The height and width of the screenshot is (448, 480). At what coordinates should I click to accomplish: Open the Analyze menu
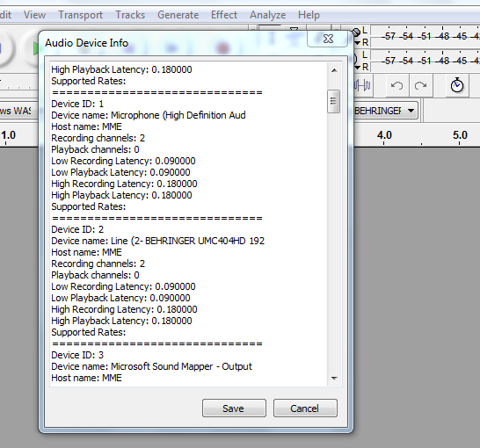click(x=268, y=15)
